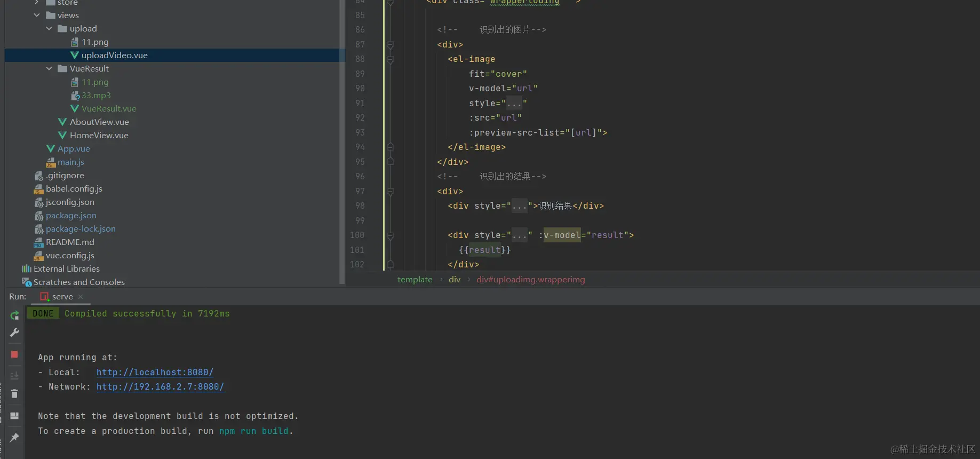Select 11.png under upload folder
The height and width of the screenshot is (459, 980).
pyautogui.click(x=95, y=42)
